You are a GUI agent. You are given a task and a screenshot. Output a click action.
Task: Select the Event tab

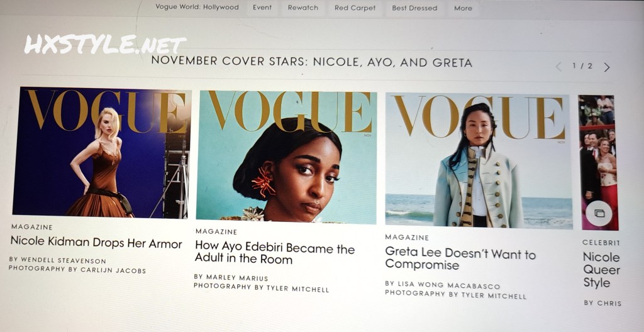(262, 8)
